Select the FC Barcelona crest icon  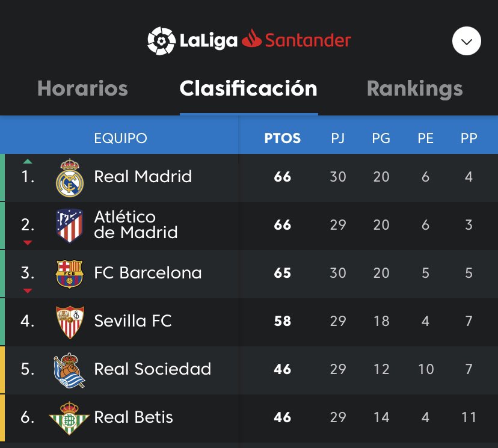pos(70,274)
